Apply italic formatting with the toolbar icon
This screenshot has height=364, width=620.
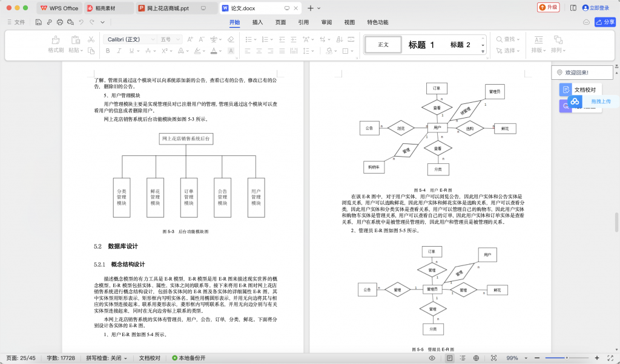119,51
